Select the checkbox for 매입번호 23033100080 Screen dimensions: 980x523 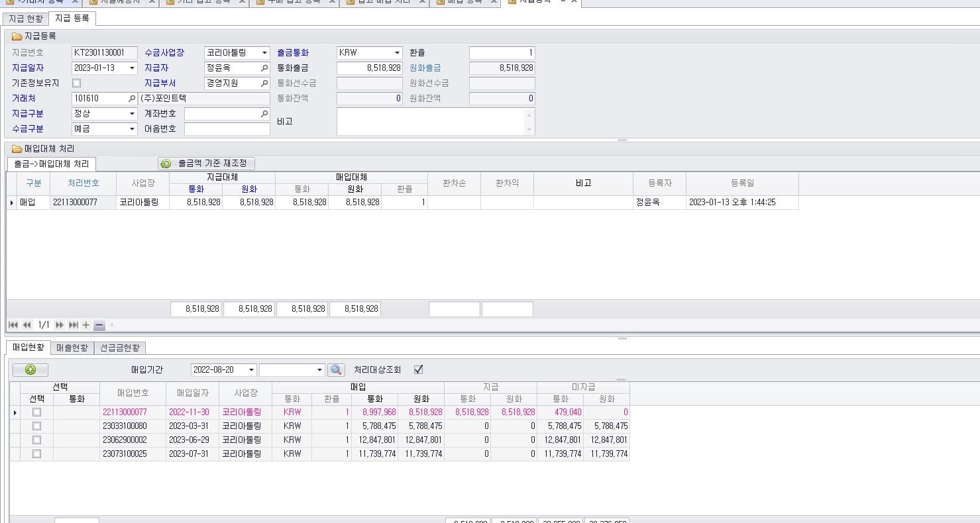pyautogui.click(x=36, y=426)
